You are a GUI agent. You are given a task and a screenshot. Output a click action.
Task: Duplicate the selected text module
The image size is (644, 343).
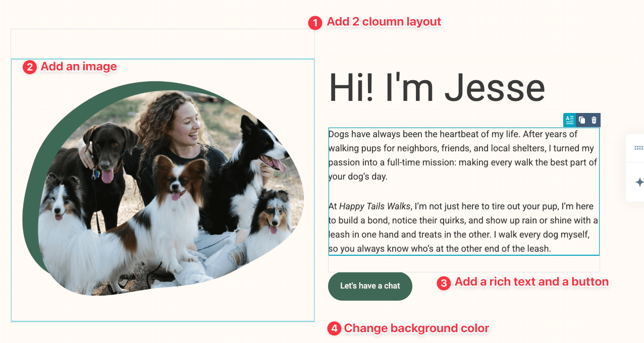tap(582, 120)
